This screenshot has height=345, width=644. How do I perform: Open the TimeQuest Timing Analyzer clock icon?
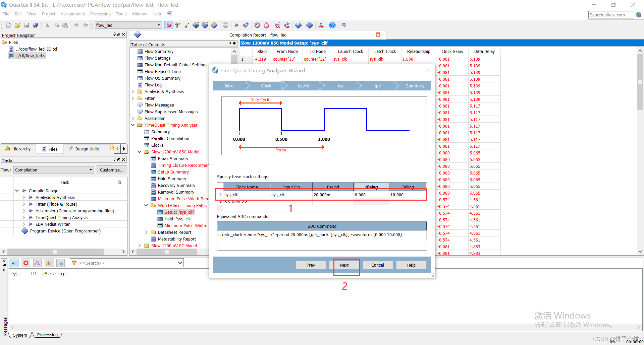pyautogui.click(x=257, y=25)
